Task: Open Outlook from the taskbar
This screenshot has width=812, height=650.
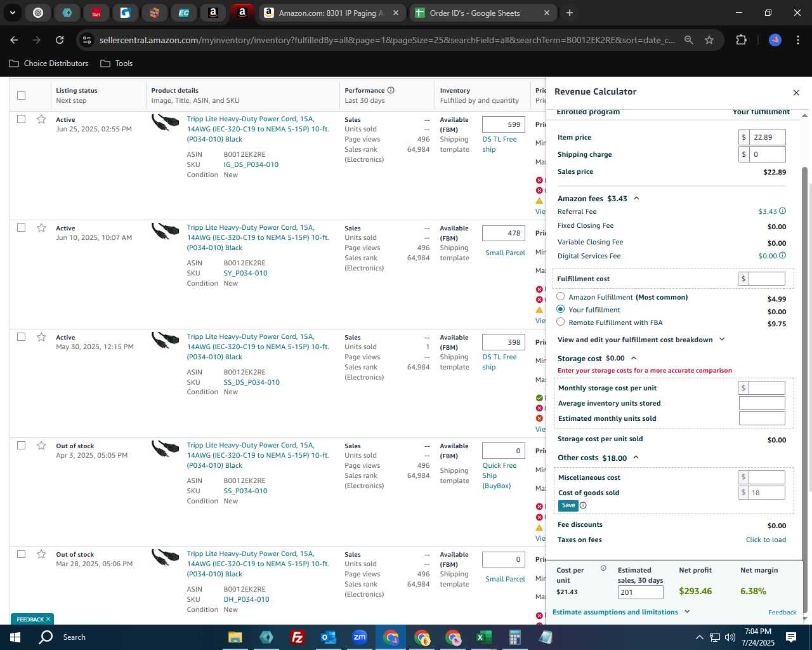Action: [328, 637]
